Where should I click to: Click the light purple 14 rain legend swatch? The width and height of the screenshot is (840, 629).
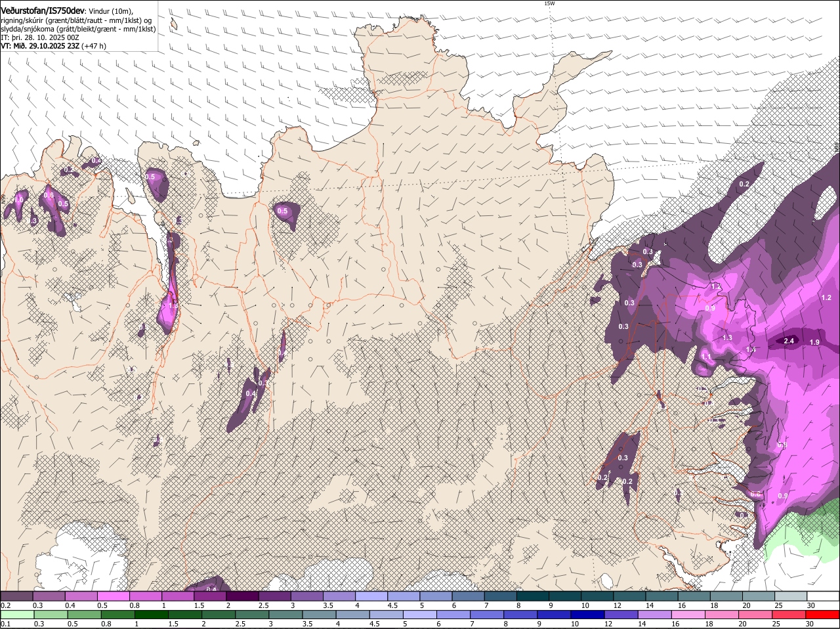(655, 615)
